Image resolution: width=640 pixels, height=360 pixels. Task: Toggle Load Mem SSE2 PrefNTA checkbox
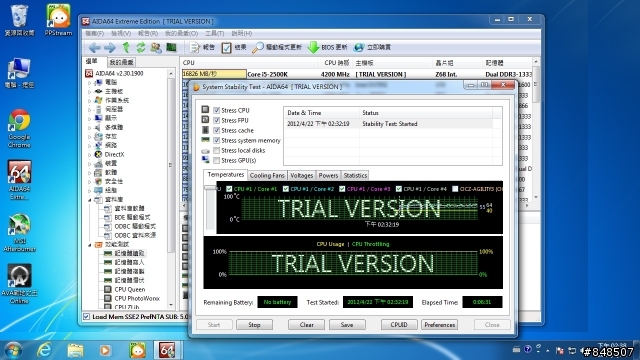point(87,316)
